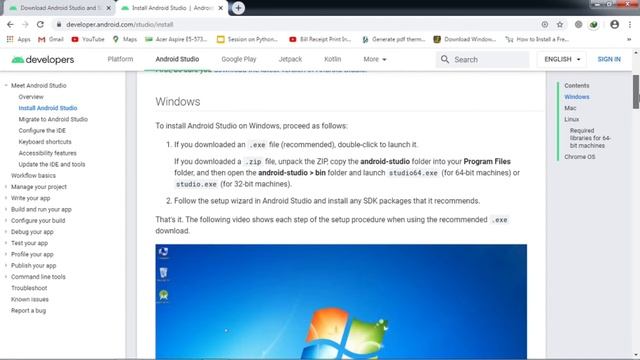Image resolution: width=640 pixels, height=360 pixels.
Task: Expand the Build and run your app section
Action: click(6, 209)
